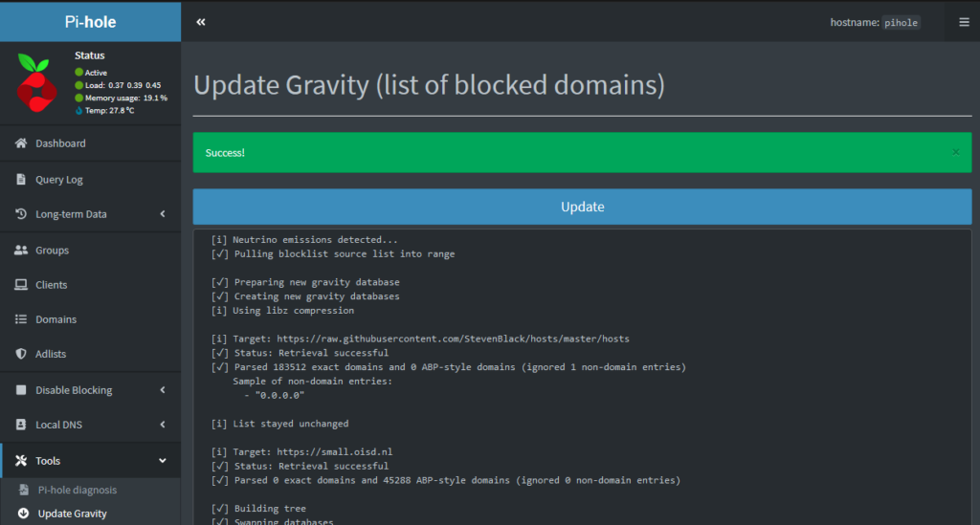Click the Query Log file icon
980x525 pixels.
(21, 179)
